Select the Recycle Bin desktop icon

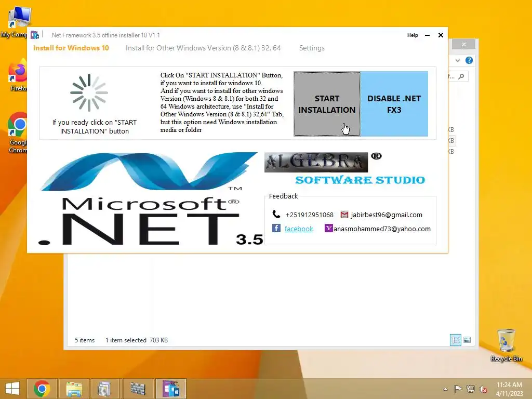click(506, 345)
